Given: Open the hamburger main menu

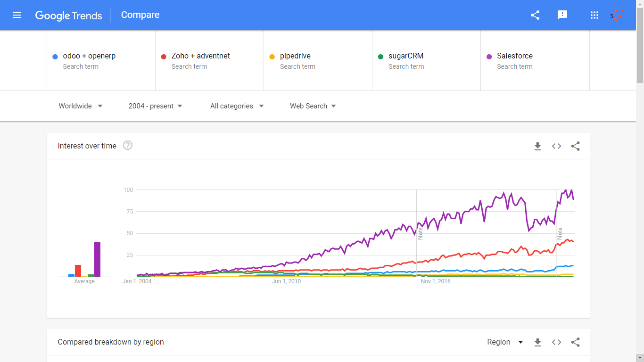Looking at the screenshot, I should tap(17, 15).
